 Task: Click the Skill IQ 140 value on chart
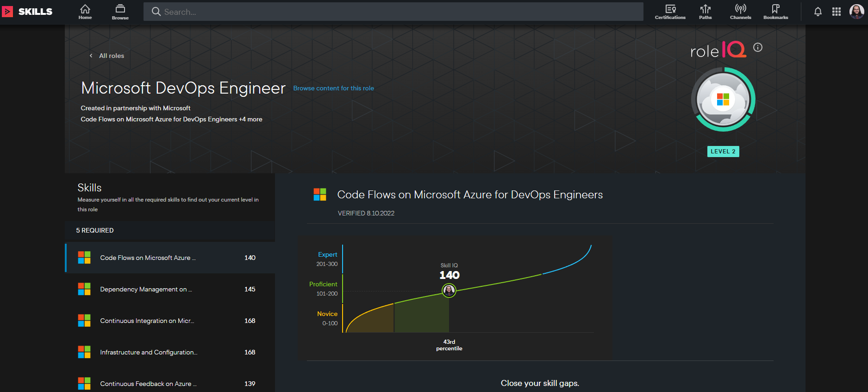coord(450,275)
